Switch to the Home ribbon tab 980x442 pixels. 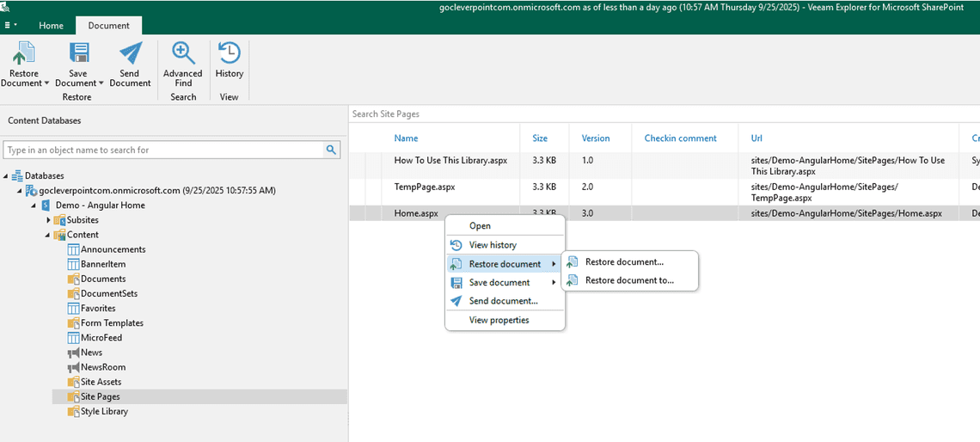[51, 26]
